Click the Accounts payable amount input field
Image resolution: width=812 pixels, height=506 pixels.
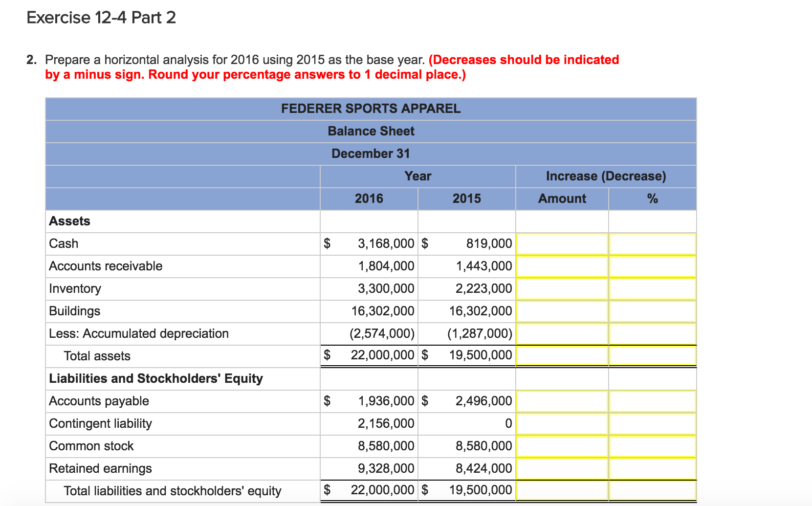pyautogui.click(x=561, y=401)
